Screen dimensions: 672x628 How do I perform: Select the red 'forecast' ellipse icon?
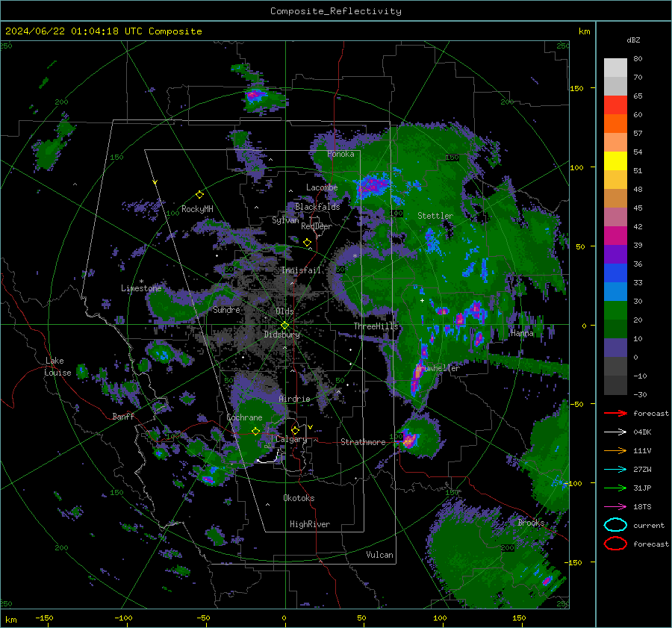[x=615, y=544]
